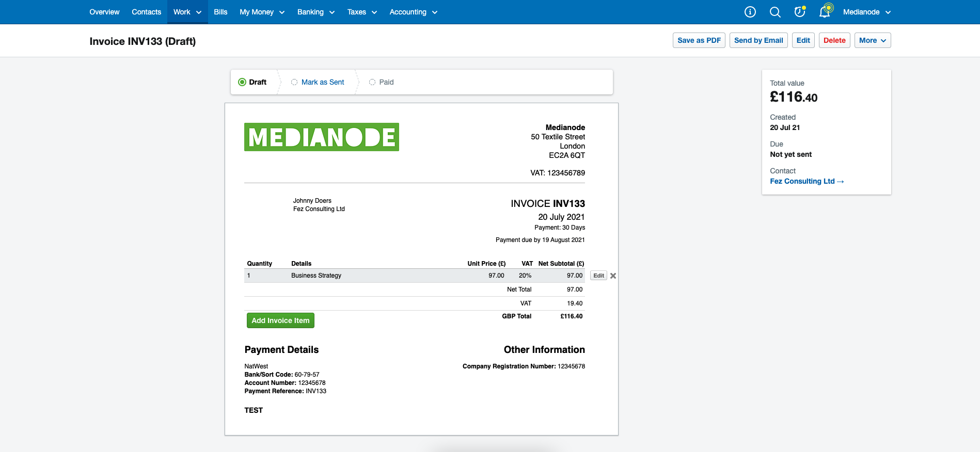Open the Contacts section
Screen dimensions: 980x452
click(x=146, y=12)
